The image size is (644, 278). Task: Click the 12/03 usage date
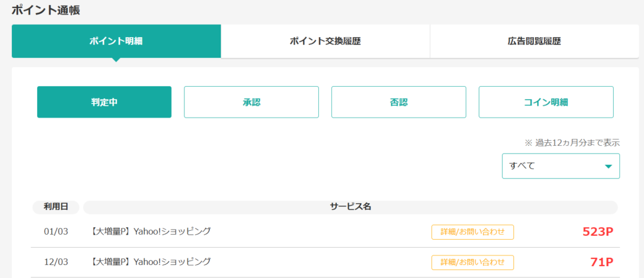pos(55,262)
